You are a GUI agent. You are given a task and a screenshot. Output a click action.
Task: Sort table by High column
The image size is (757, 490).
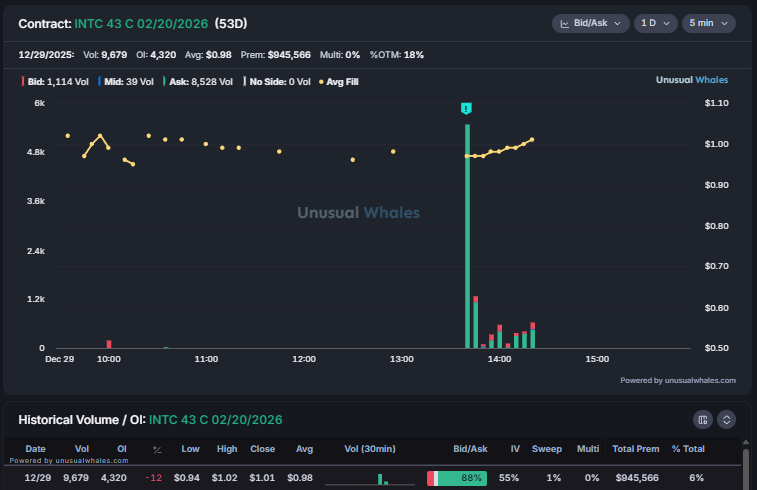coord(227,449)
